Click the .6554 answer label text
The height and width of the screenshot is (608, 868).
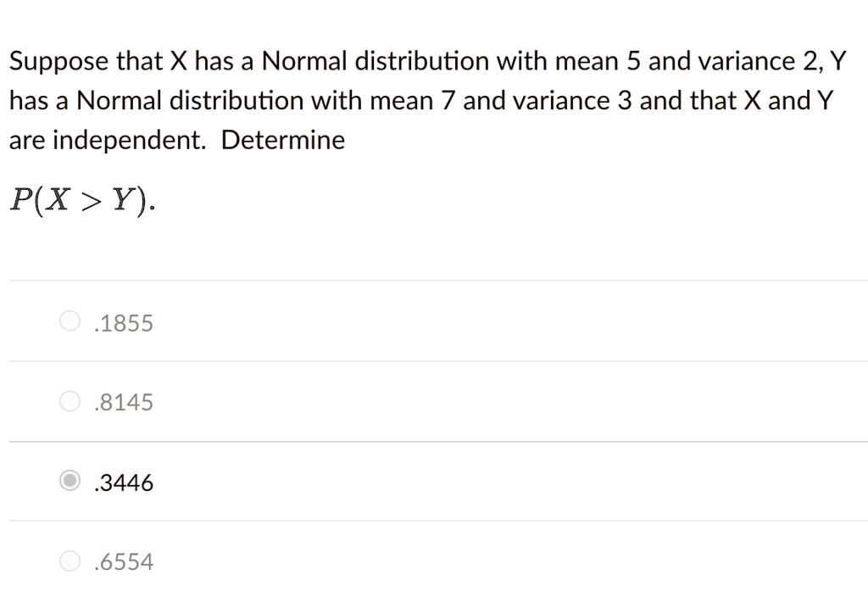(124, 561)
